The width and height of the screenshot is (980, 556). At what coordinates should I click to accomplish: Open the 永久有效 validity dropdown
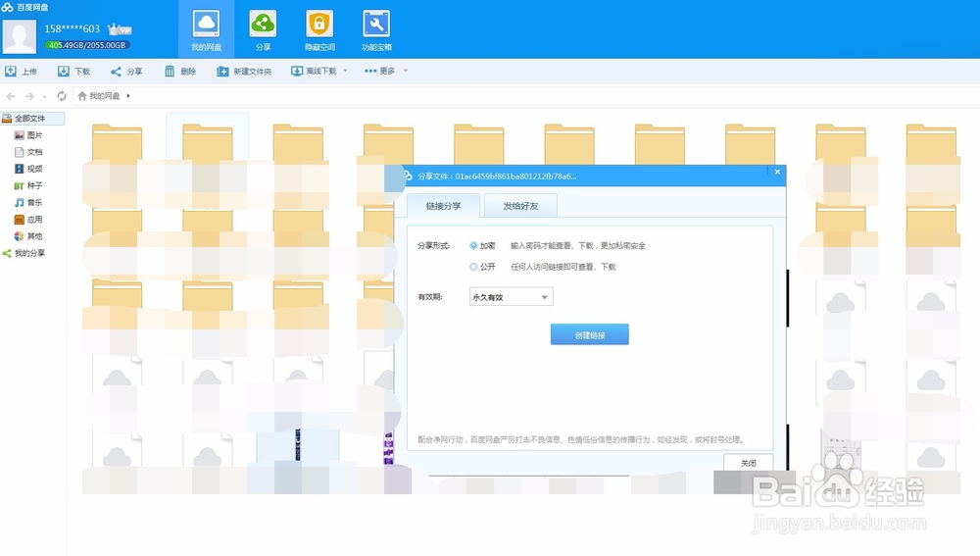click(512, 297)
